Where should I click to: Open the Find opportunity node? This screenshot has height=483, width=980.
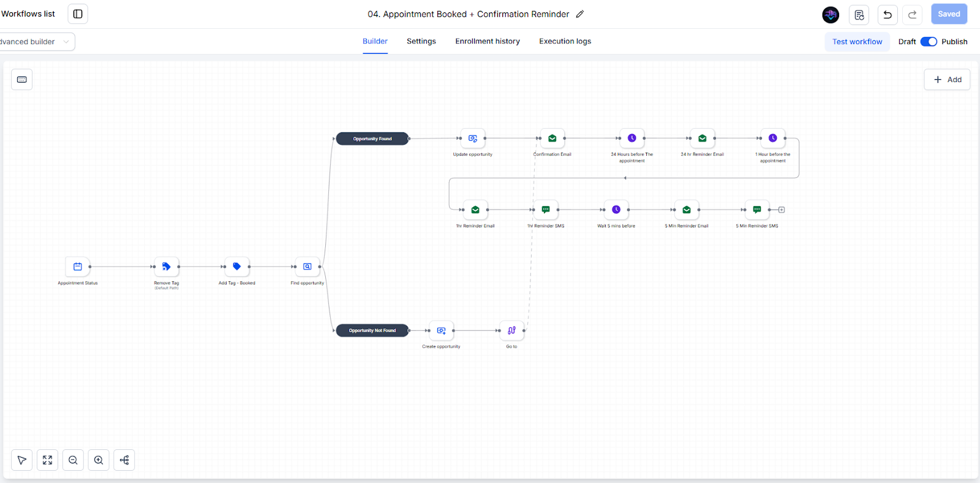[307, 267]
